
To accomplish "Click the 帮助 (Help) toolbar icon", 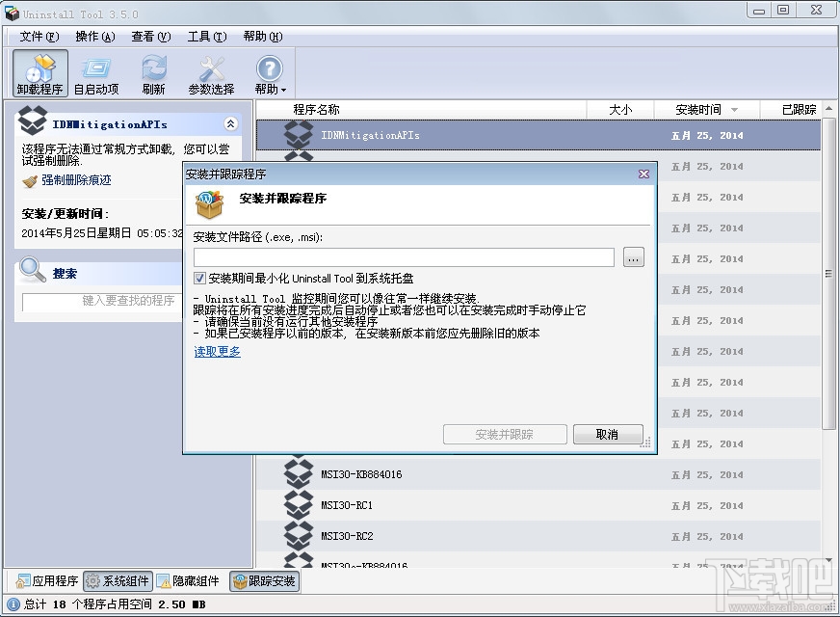I will click(x=269, y=67).
